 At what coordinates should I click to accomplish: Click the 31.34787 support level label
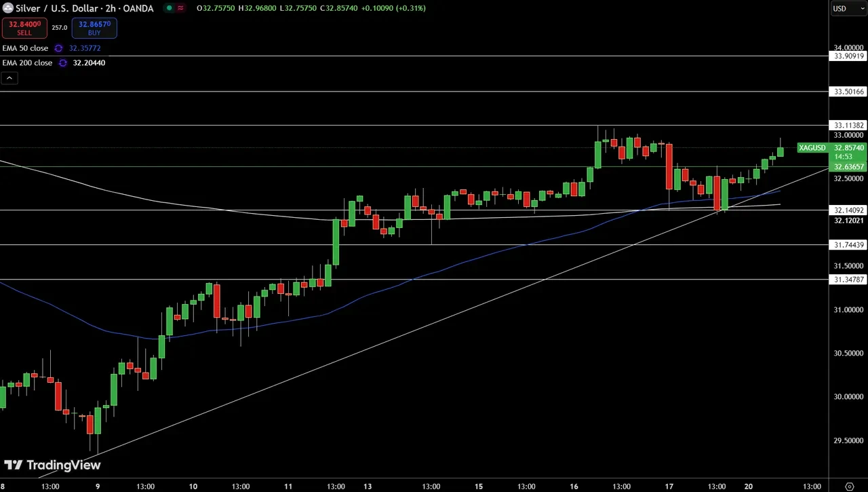point(848,279)
